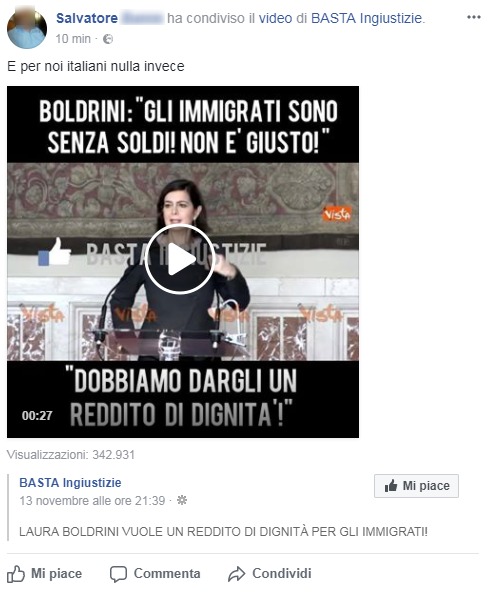Click the thumbs-up like icon below post

[16, 574]
